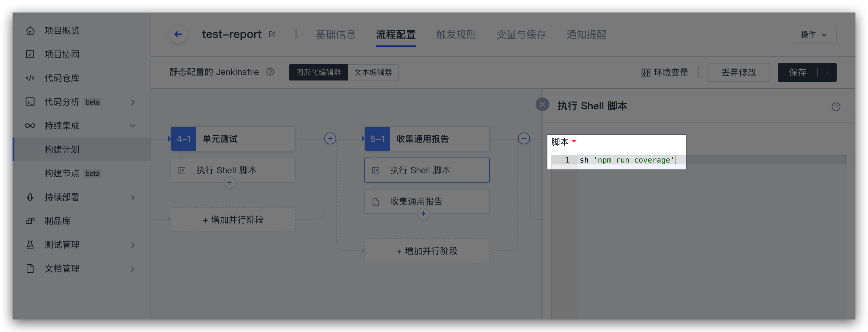This screenshot has width=868, height=332.
Task: Add parallel stage under 收集通用报告
Action: click(427, 251)
